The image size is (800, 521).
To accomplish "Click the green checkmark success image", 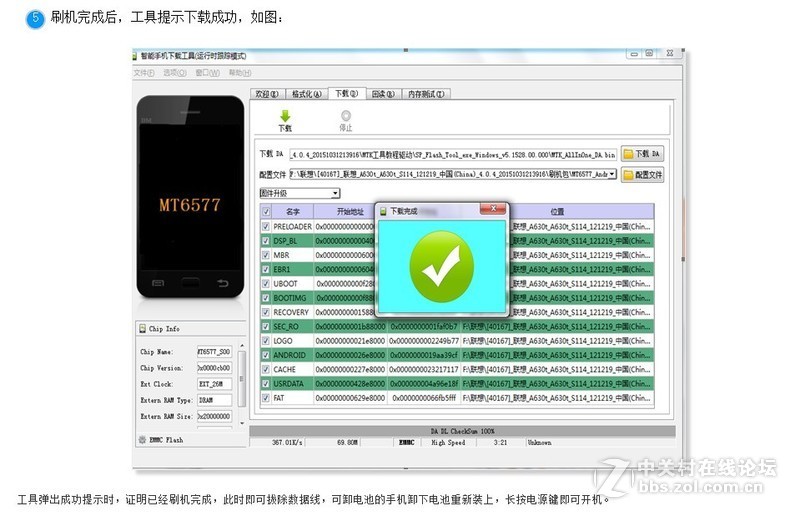I will coord(442,266).
